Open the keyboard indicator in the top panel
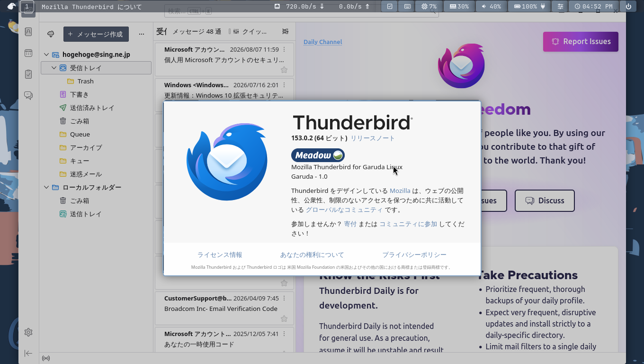 pos(407,6)
